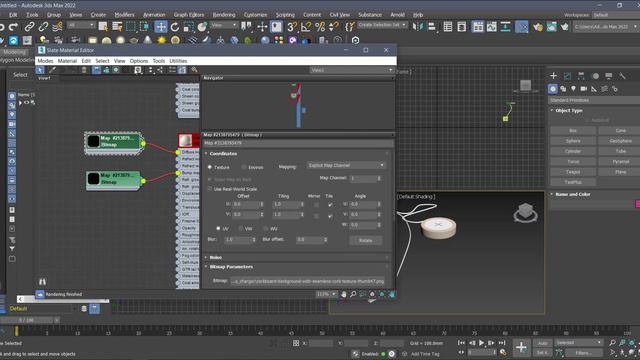Click the Rotate button in Coordinates
This screenshot has width=640, height=360.
tap(366, 240)
